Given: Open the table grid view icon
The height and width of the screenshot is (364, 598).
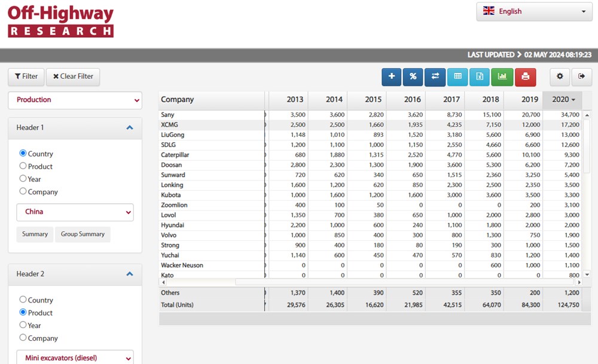Looking at the screenshot, I should point(457,77).
